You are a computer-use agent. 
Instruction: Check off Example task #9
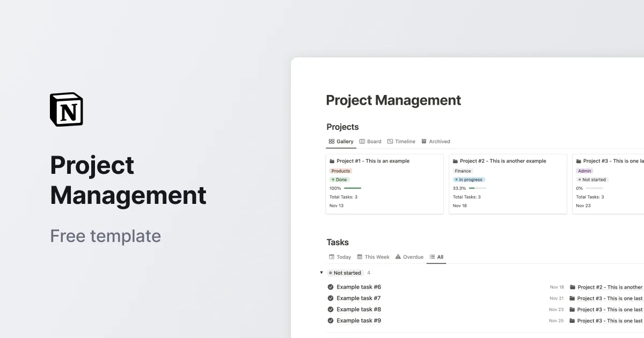[x=331, y=320]
